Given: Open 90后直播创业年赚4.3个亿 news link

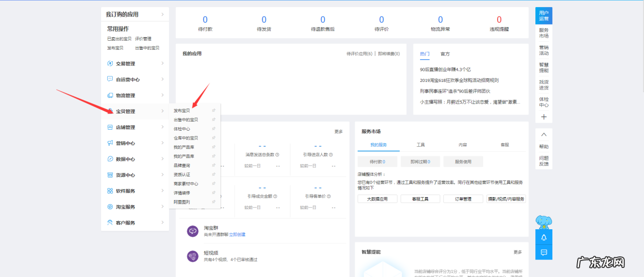Looking at the screenshot, I should point(445,69).
